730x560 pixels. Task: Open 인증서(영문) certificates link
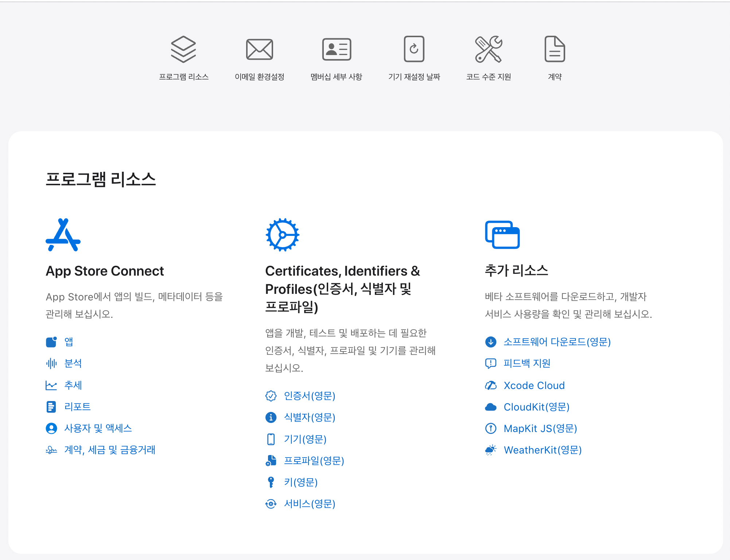coord(309,396)
